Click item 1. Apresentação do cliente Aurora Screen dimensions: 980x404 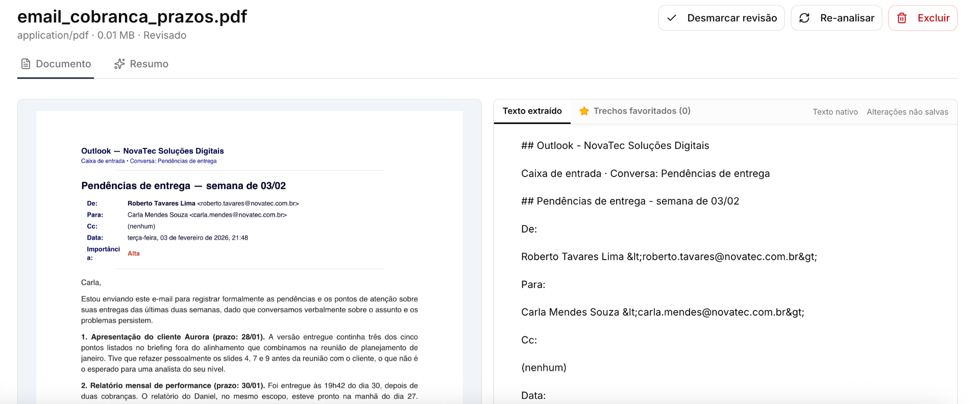point(250,353)
